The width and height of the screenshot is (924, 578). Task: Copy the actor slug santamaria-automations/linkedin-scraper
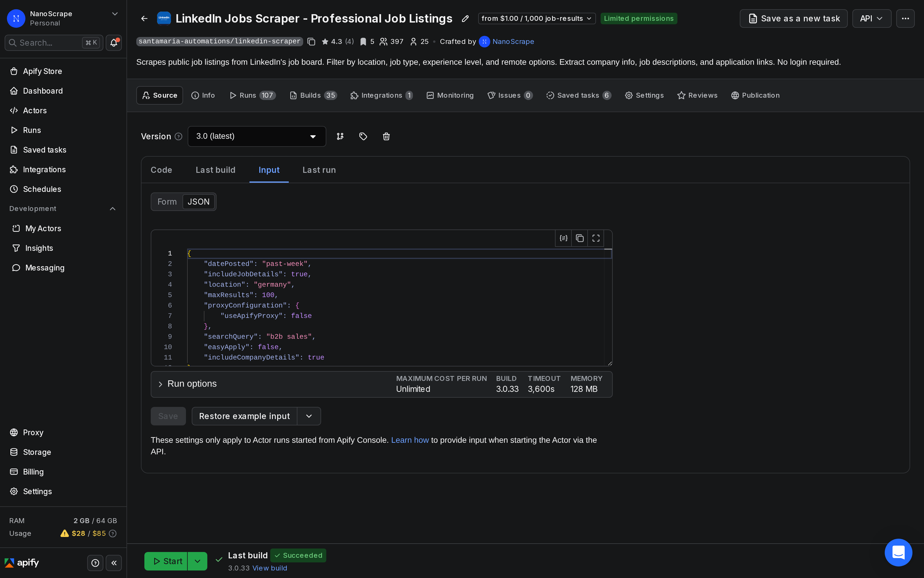coord(311,42)
